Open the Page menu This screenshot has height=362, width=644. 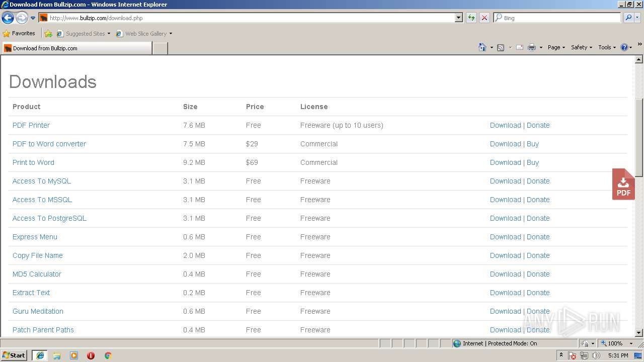click(556, 47)
